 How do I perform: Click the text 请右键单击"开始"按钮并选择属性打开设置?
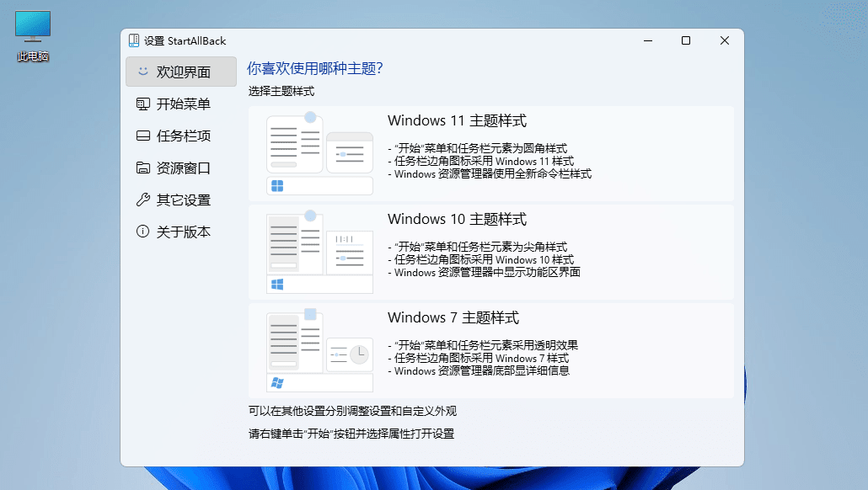point(351,434)
